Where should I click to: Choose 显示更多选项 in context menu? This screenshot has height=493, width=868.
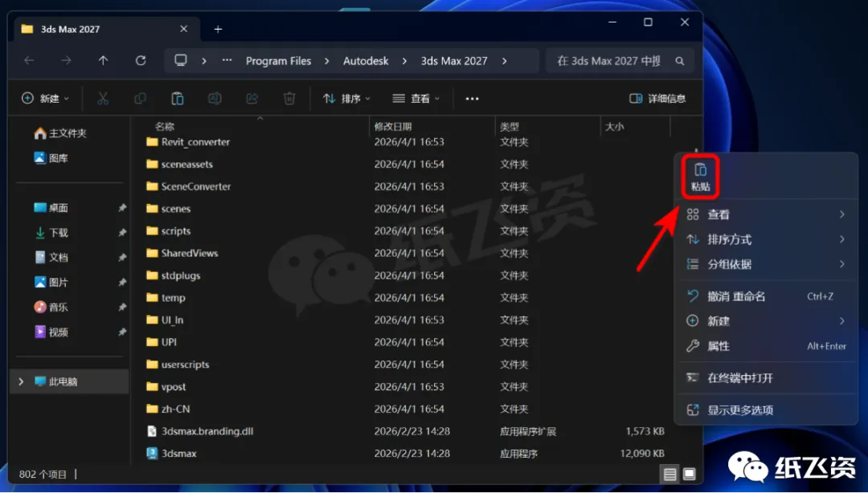click(x=766, y=410)
